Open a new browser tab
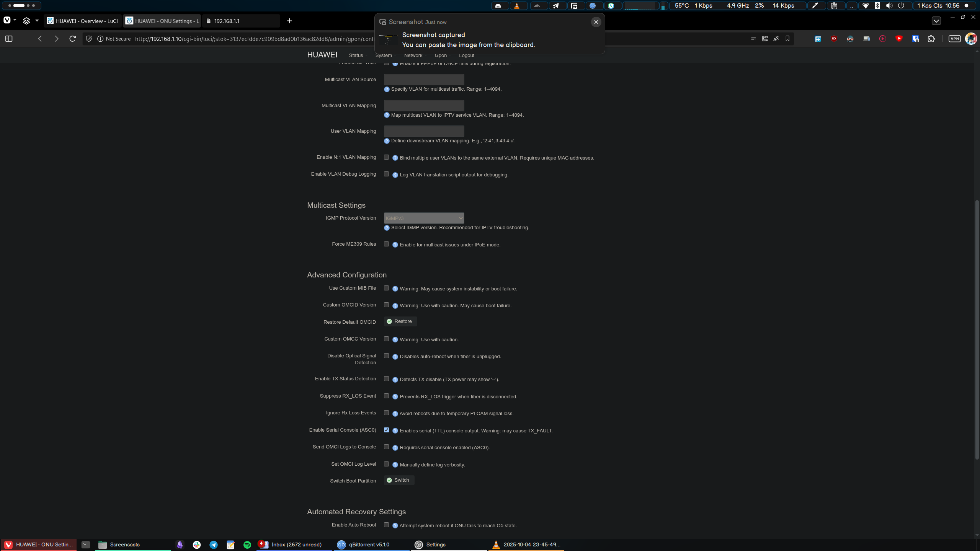The width and height of the screenshot is (980, 551). pos(289,21)
